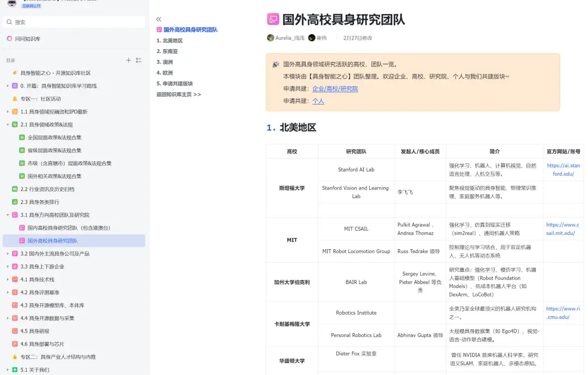The image size is (588, 375).
Task: Jump to outline section 4. 欧洲
Action: 164,73
